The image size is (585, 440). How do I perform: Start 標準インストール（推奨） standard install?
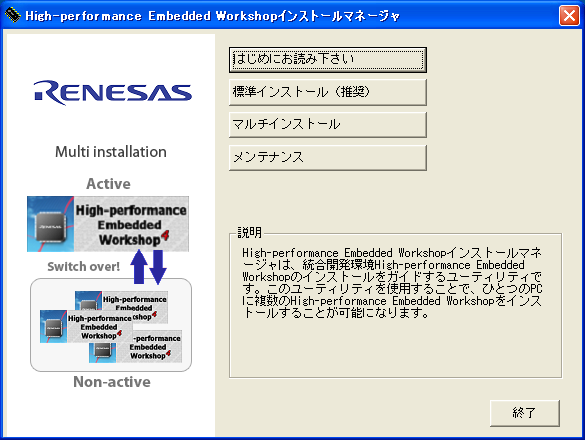coord(328,92)
